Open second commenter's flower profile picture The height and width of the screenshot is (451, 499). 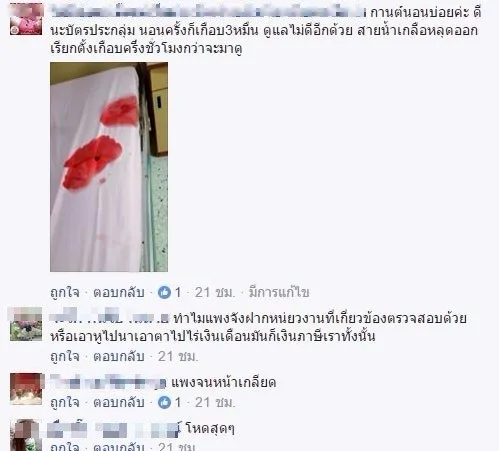[26, 324]
